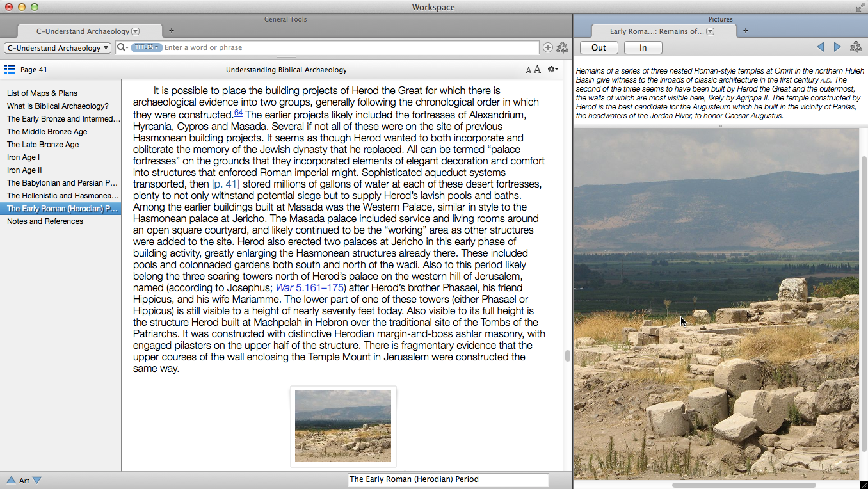The height and width of the screenshot is (489, 868).
Task: Jump to previous Art item with up triangle
Action: [x=11, y=480]
